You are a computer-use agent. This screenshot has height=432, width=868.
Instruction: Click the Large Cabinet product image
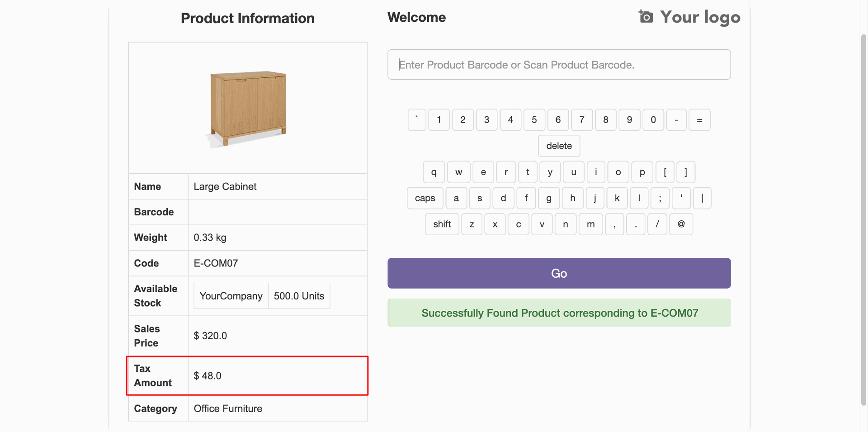pyautogui.click(x=248, y=108)
